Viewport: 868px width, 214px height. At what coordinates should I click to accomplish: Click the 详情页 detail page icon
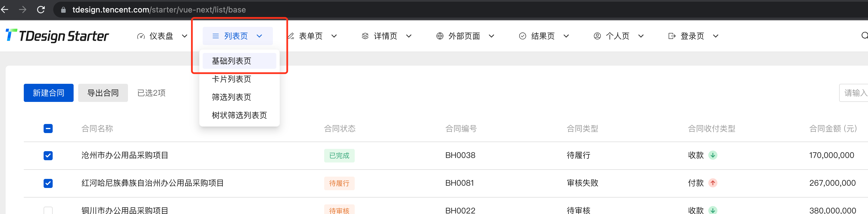(x=365, y=36)
